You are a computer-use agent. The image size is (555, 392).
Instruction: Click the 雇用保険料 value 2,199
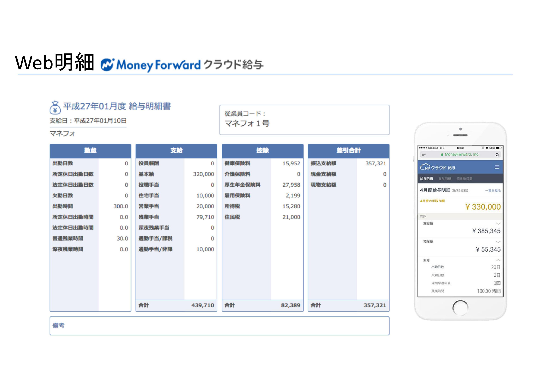point(293,196)
